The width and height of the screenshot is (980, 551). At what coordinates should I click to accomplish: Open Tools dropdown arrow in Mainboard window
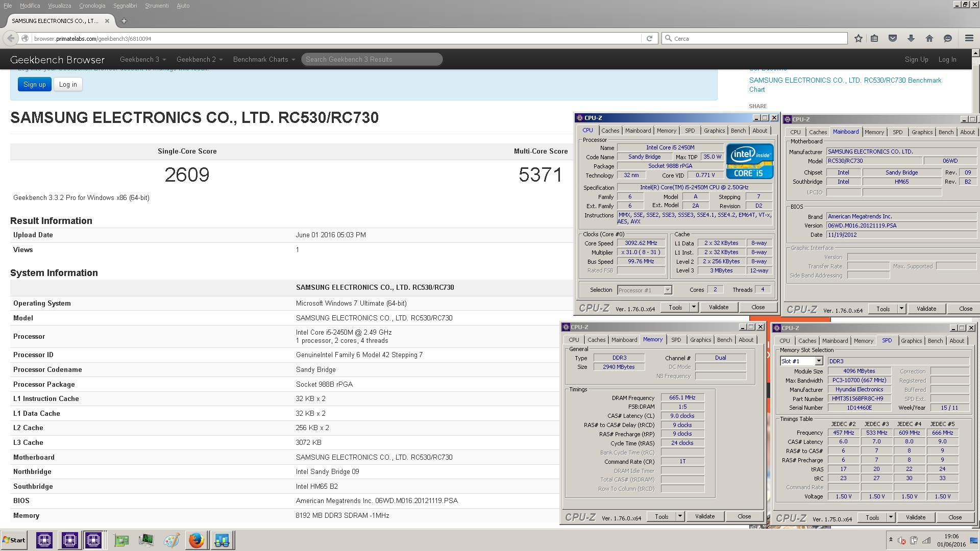[x=901, y=309]
